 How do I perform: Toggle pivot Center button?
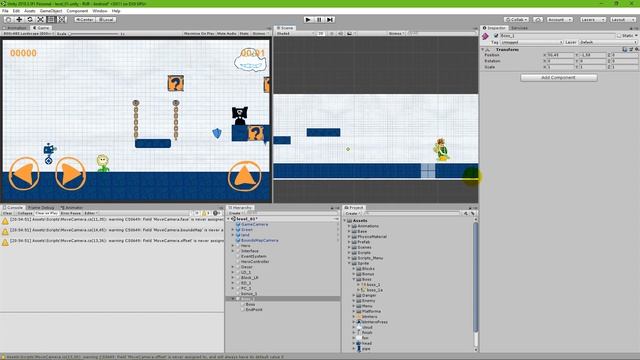(x=84, y=20)
